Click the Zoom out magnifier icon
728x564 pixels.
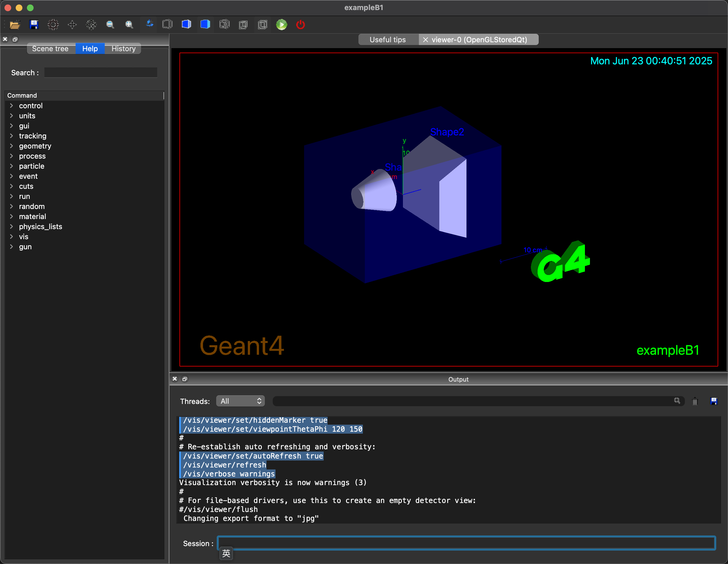tap(110, 25)
